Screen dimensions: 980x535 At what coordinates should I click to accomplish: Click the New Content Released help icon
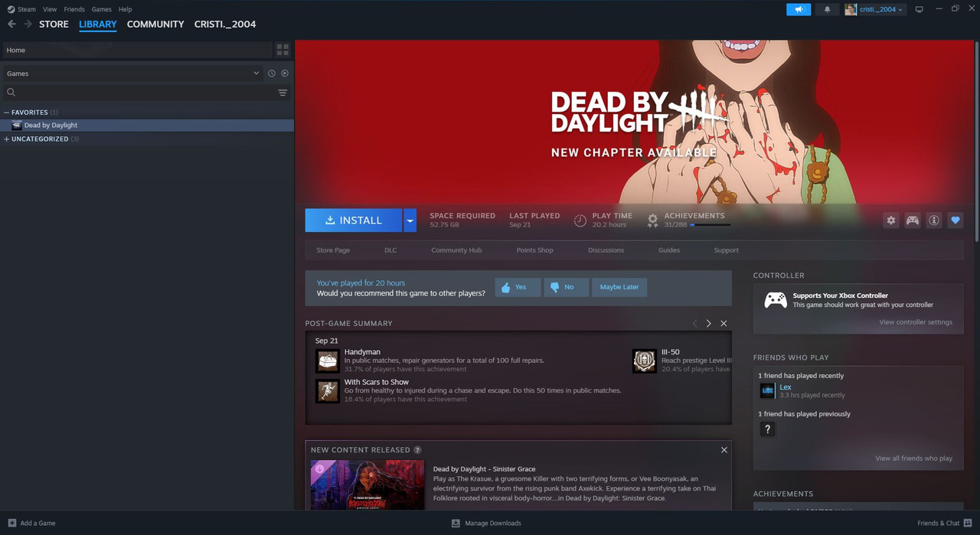tap(417, 450)
